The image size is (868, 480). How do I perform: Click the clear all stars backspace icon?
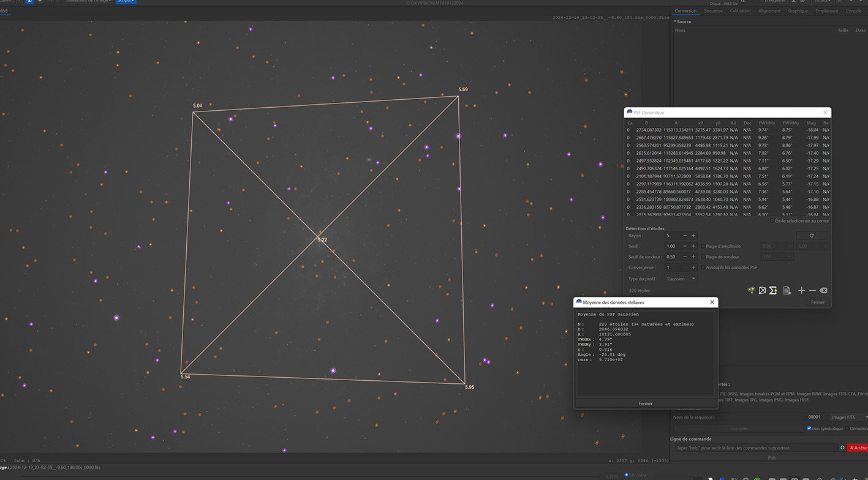823,290
